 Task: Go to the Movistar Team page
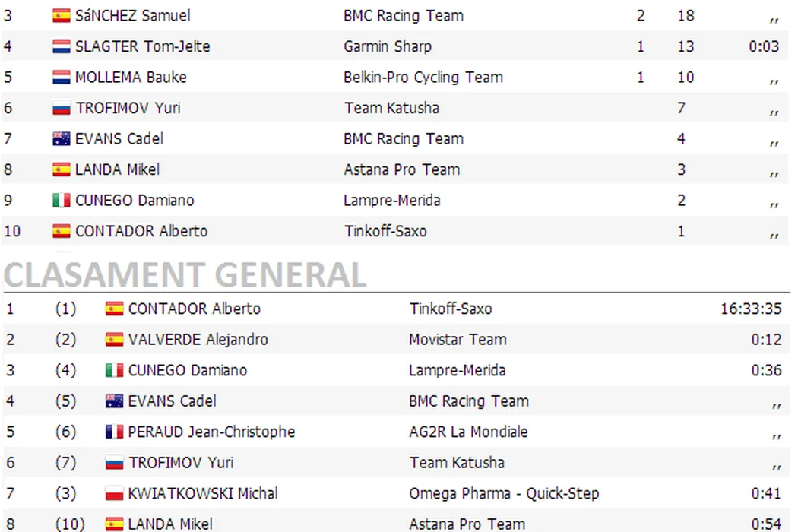pos(458,340)
